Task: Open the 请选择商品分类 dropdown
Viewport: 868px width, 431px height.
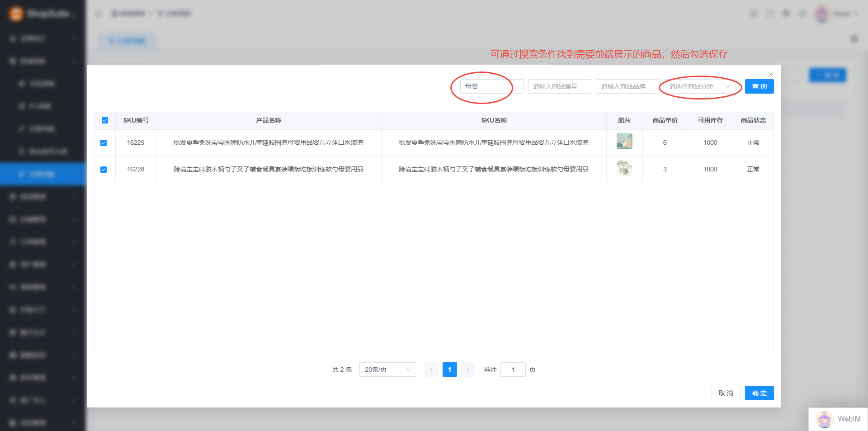Action: pyautogui.click(x=699, y=86)
